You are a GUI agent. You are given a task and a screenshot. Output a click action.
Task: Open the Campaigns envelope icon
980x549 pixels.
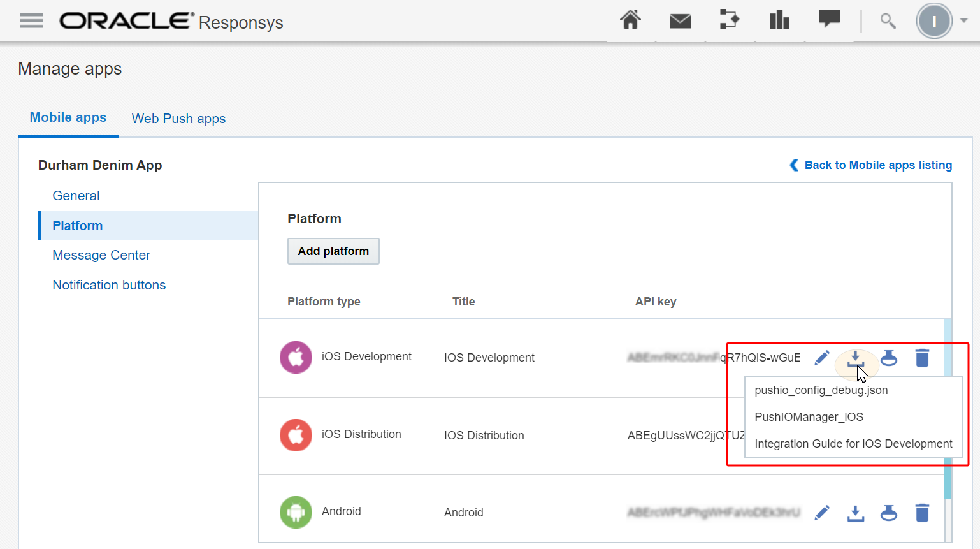pyautogui.click(x=680, y=21)
